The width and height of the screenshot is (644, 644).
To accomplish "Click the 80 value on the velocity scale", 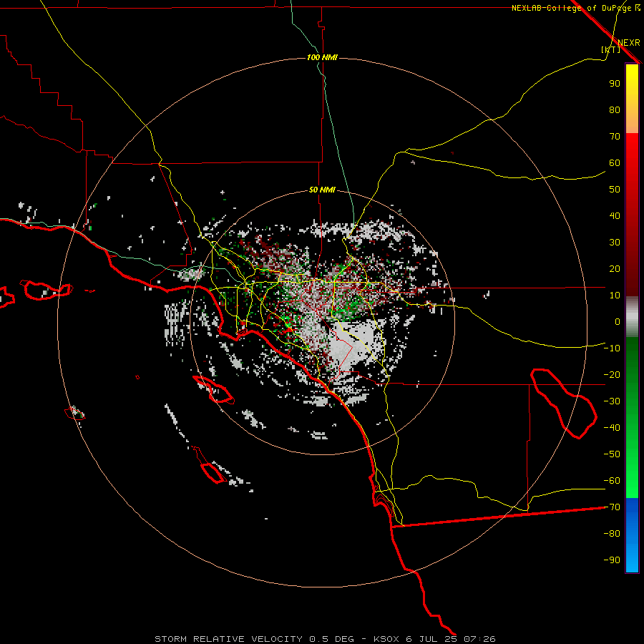I will [x=615, y=109].
